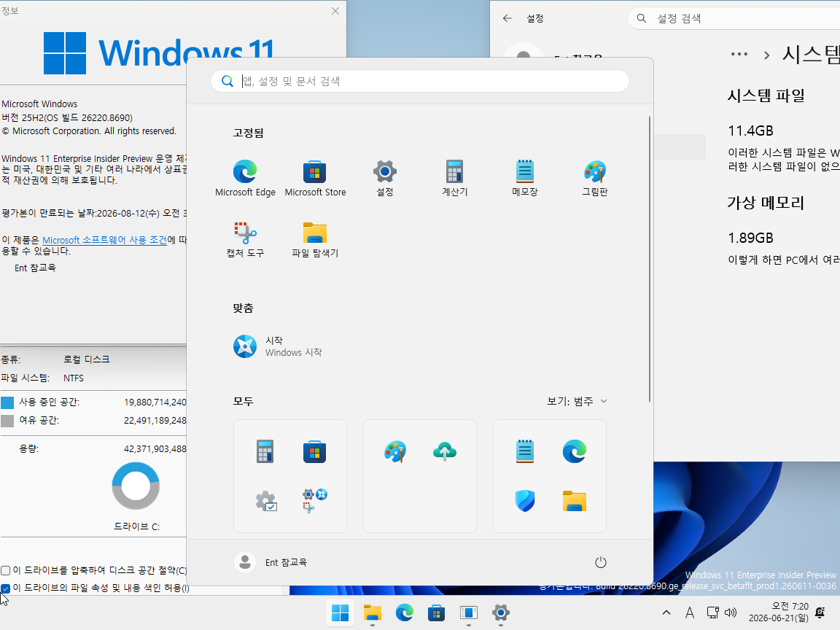This screenshot has height=630, width=840.
Task: Open 파일 탐색기 pinned app
Action: click(315, 239)
